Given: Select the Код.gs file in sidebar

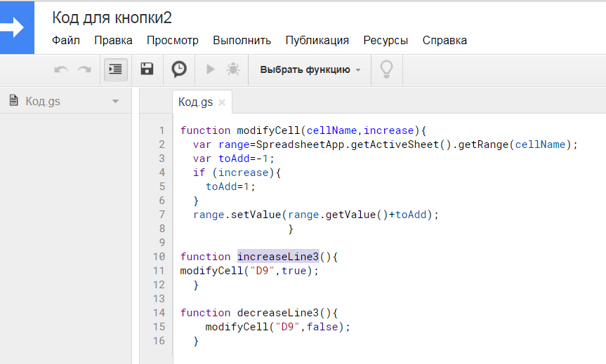Looking at the screenshot, I should click(x=43, y=101).
